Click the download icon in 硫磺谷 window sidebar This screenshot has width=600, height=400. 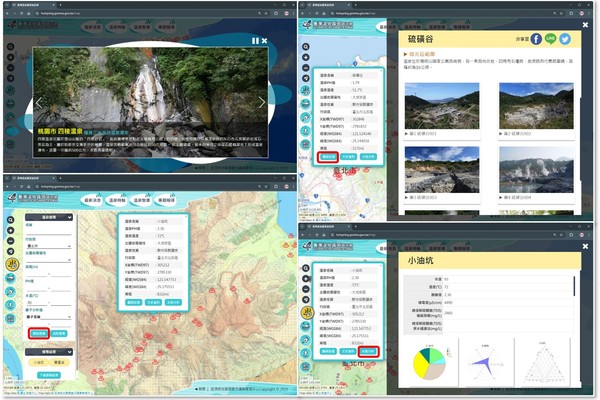[305, 131]
